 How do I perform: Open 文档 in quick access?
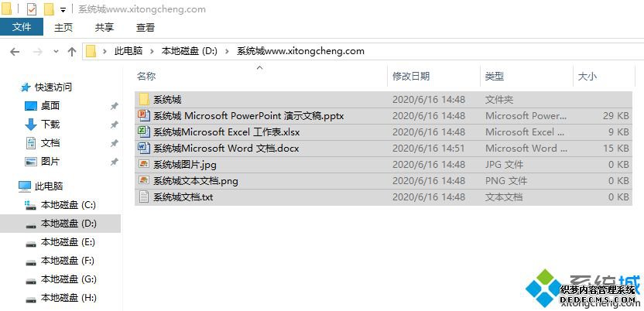[x=50, y=143]
